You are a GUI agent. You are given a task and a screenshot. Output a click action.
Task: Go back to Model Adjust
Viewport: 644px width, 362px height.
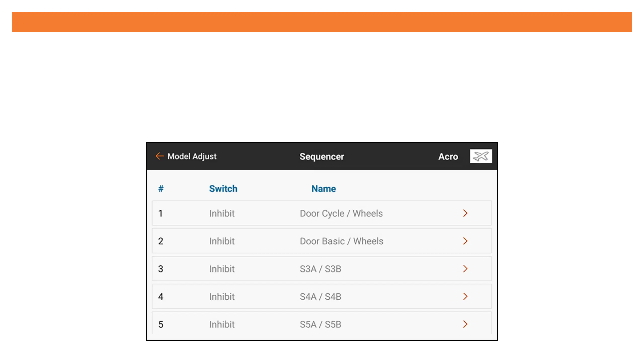click(192, 156)
